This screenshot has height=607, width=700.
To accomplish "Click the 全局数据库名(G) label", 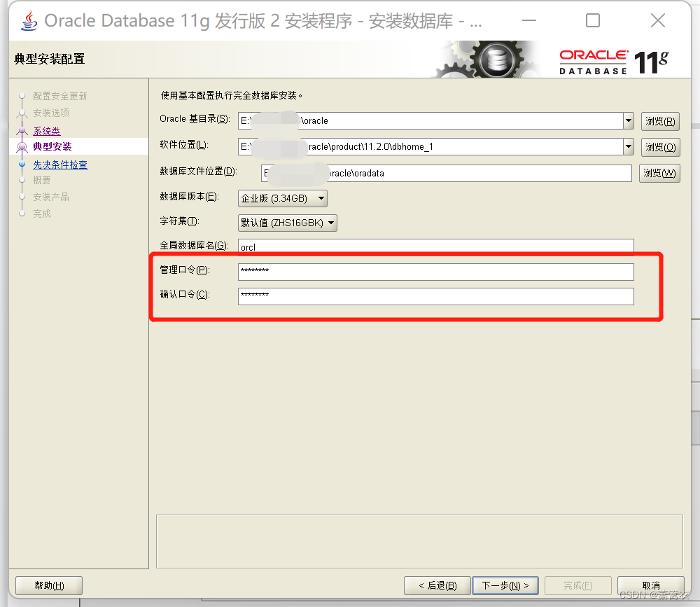I will point(194,245).
